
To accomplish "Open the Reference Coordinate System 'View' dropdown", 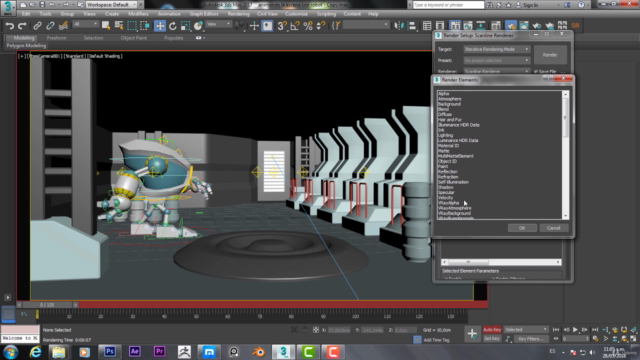I will [x=218, y=24].
